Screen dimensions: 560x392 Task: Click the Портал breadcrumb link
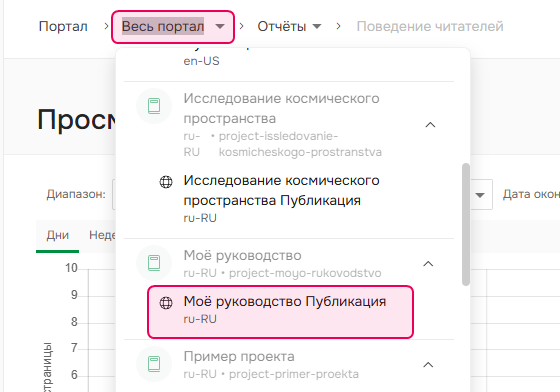click(63, 26)
